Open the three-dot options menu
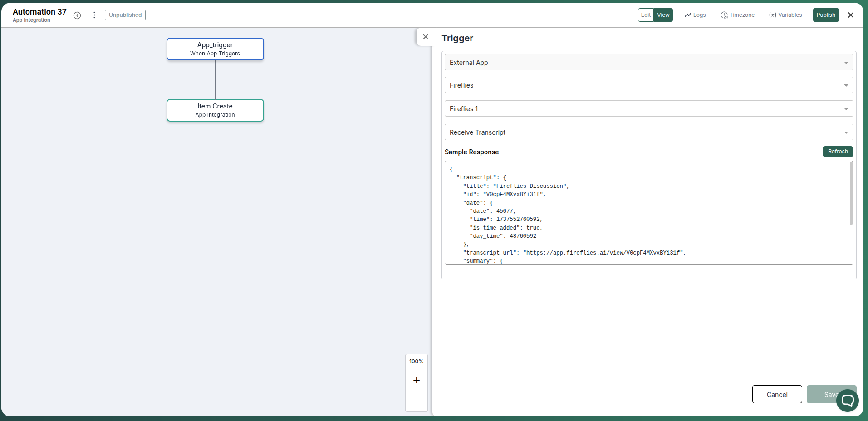This screenshot has width=868, height=421. [94, 15]
